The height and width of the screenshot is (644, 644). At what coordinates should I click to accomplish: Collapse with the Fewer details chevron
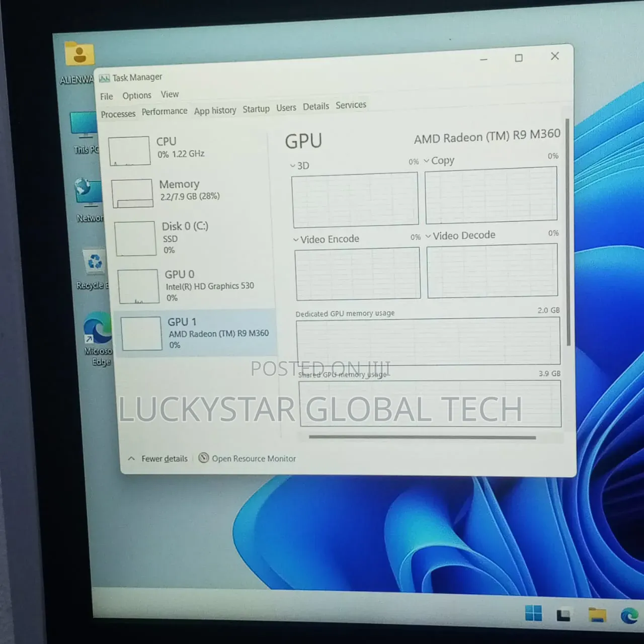pyautogui.click(x=131, y=459)
